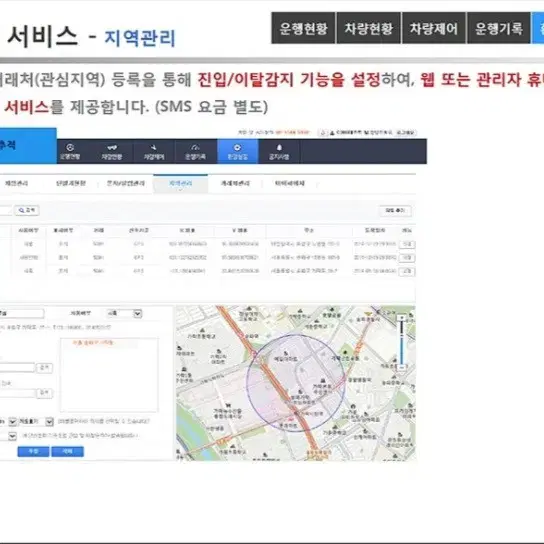Zoom out with the map minus icon
This screenshot has width=544, height=544.
point(402,367)
